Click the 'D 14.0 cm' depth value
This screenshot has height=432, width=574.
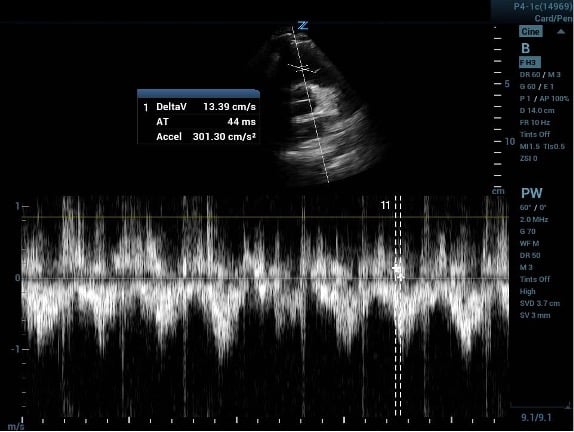click(x=537, y=111)
